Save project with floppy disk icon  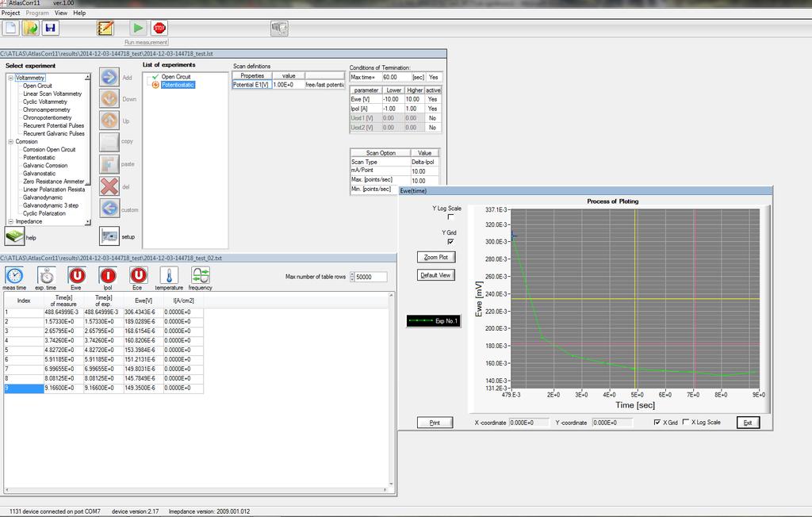(50, 28)
